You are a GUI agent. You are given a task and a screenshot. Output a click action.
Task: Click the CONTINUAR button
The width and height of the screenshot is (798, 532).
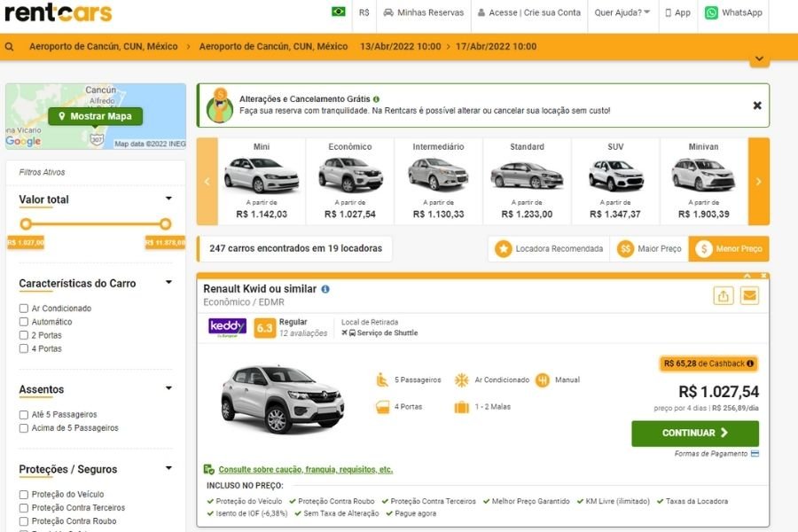coord(694,434)
